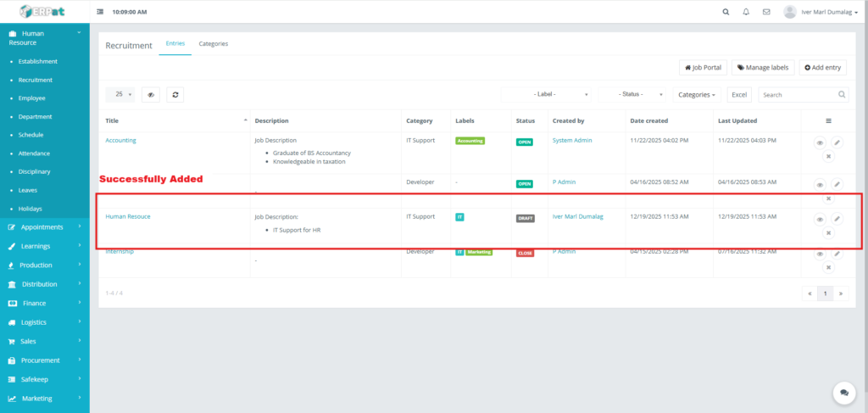Delete the Accounting entry with x icon
Image resolution: width=868 pixels, height=413 pixels.
[828, 157]
